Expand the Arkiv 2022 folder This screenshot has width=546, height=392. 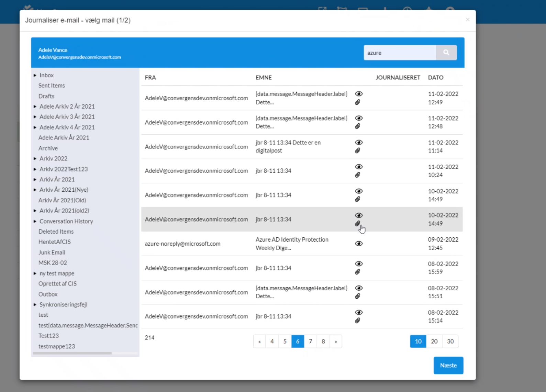35,159
